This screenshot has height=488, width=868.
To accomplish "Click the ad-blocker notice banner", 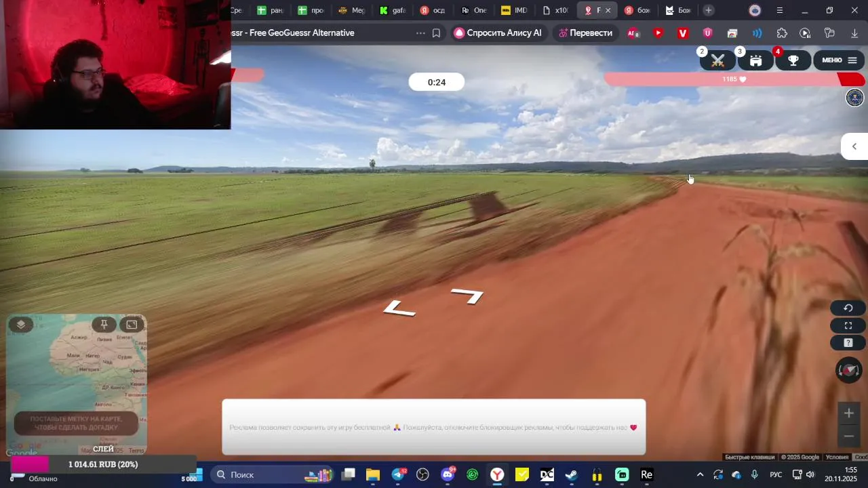I will (433, 427).
